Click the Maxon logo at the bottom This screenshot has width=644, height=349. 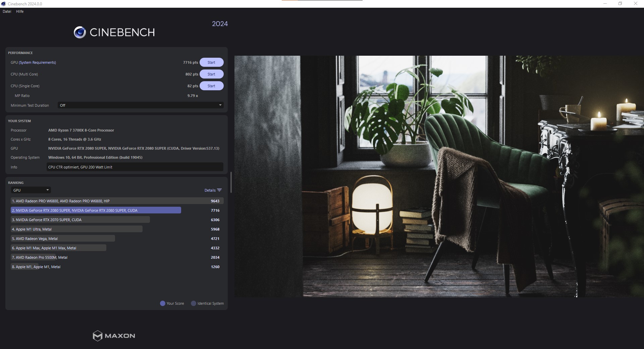113,336
